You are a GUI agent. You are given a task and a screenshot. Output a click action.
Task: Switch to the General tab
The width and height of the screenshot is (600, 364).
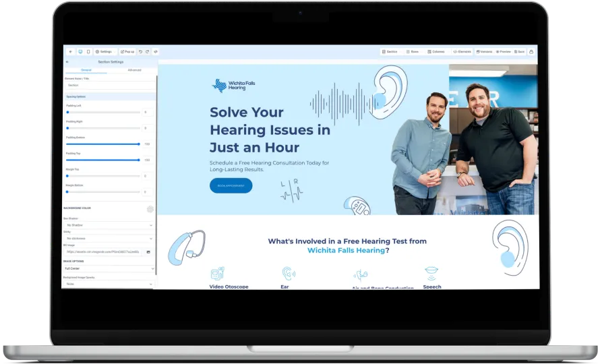86,70
